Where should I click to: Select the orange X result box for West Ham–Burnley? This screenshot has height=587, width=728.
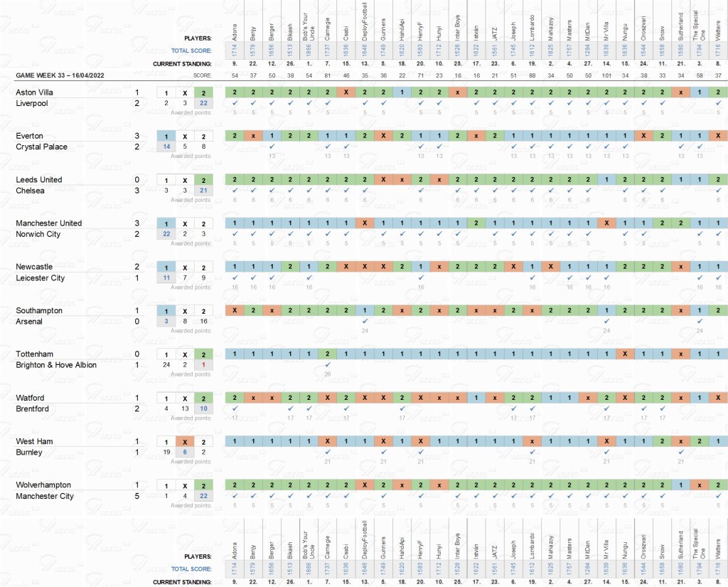pos(184,442)
